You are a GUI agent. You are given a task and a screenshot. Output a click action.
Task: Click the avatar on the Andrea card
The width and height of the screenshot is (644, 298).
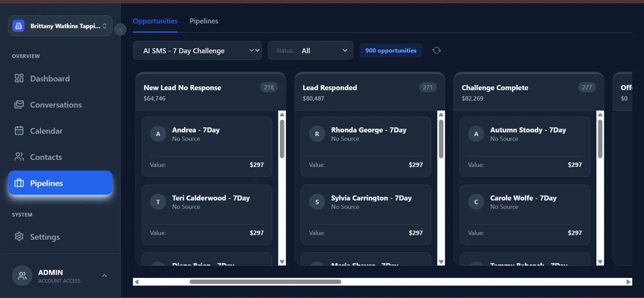158,134
